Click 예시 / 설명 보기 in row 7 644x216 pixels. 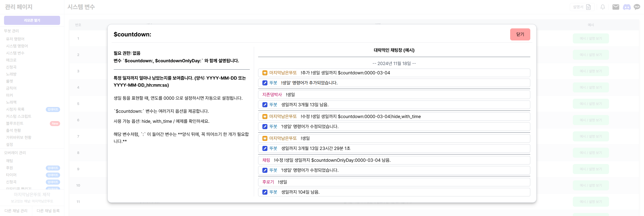point(591,136)
